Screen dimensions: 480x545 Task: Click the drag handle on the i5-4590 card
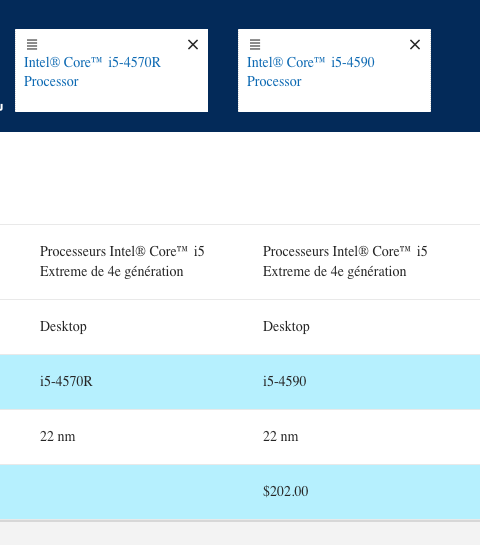coord(255,44)
